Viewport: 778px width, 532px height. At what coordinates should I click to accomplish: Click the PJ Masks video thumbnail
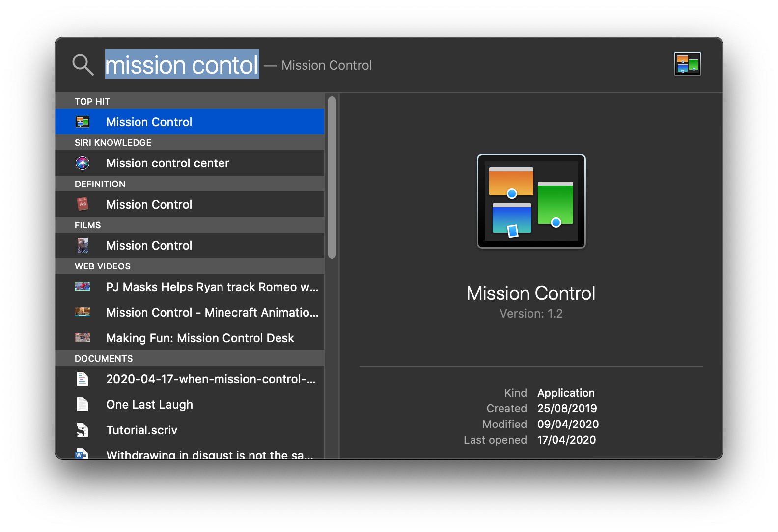pos(83,286)
